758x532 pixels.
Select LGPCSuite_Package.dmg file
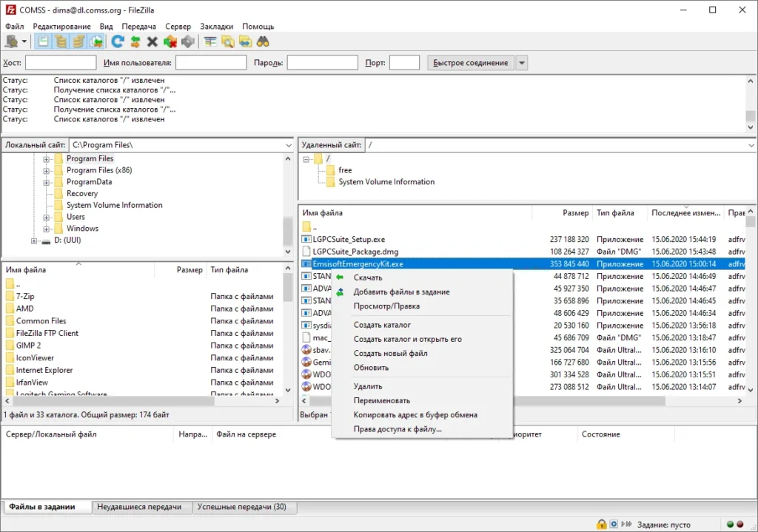[x=355, y=252]
